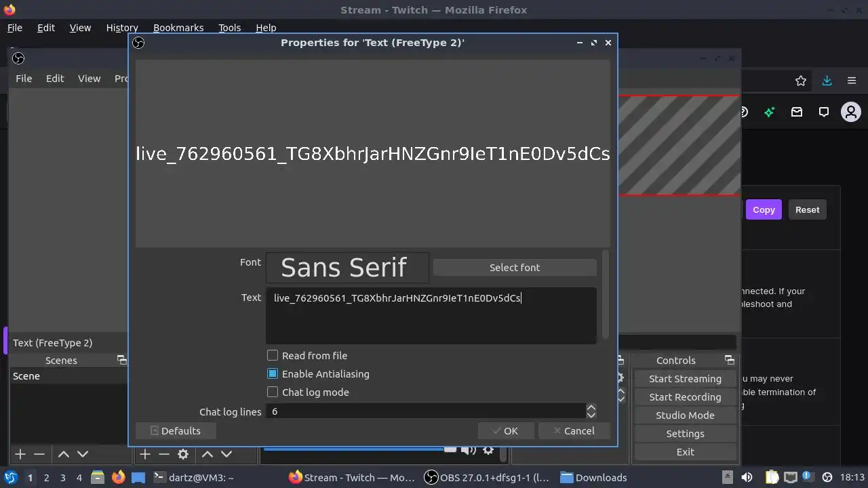Image resolution: width=868 pixels, height=488 pixels.
Task: Click the Select font button
Action: click(x=515, y=267)
